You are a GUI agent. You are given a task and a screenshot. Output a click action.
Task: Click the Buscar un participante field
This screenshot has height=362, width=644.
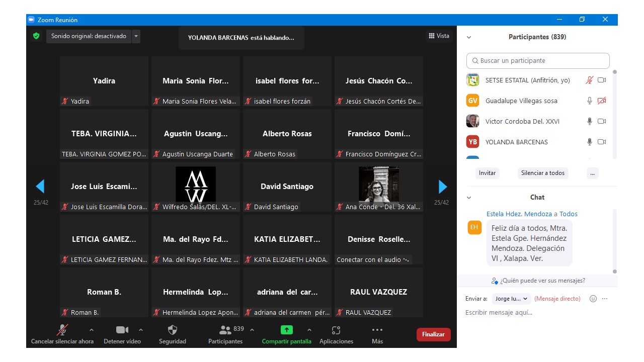coord(538,61)
